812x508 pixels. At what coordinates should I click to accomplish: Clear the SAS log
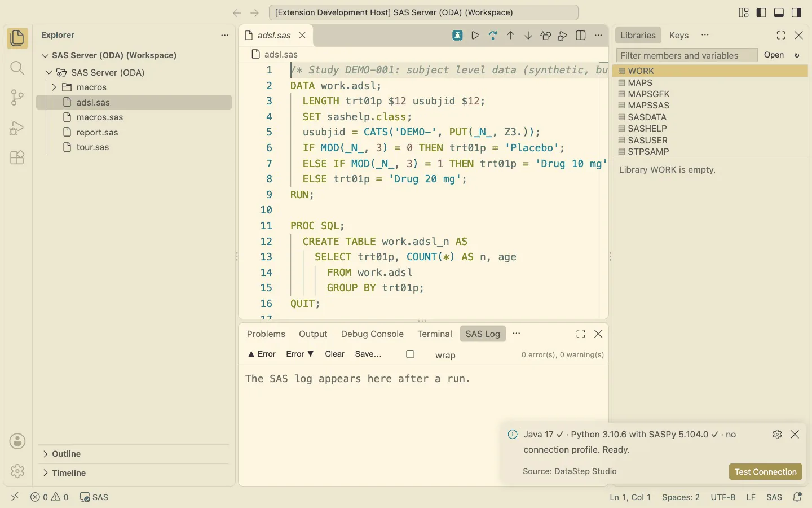point(334,354)
